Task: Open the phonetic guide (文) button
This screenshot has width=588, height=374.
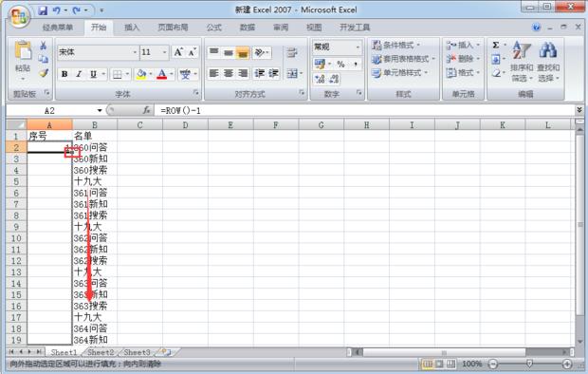Action: pos(185,74)
